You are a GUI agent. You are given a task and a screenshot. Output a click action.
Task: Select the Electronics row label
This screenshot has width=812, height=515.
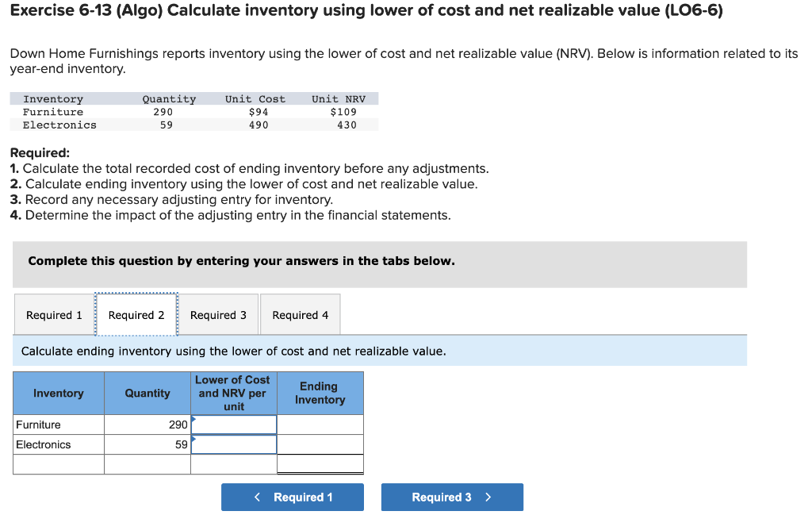pos(58,444)
